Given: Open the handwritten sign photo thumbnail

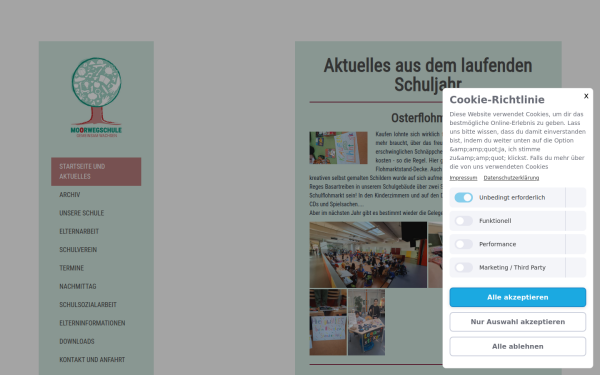Looking at the screenshot, I should [x=328, y=322].
